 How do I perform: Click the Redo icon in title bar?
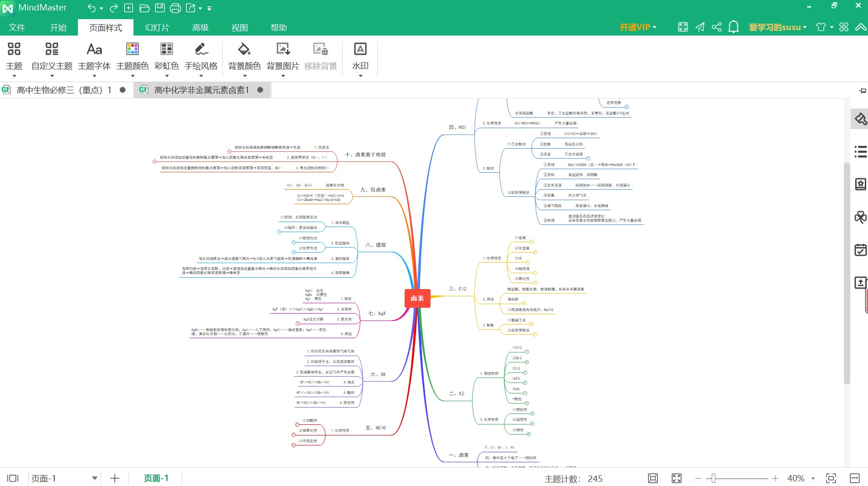pos(114,8)
